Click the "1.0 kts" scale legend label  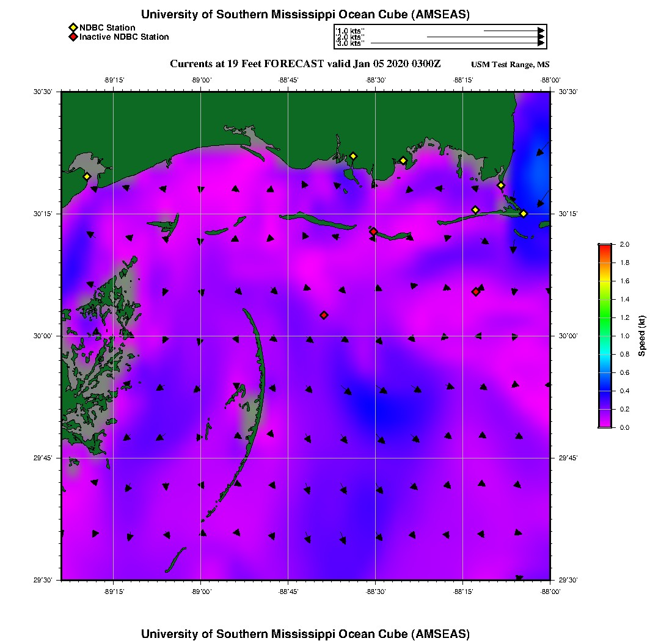pyautogui.click(x=350, y=31)
